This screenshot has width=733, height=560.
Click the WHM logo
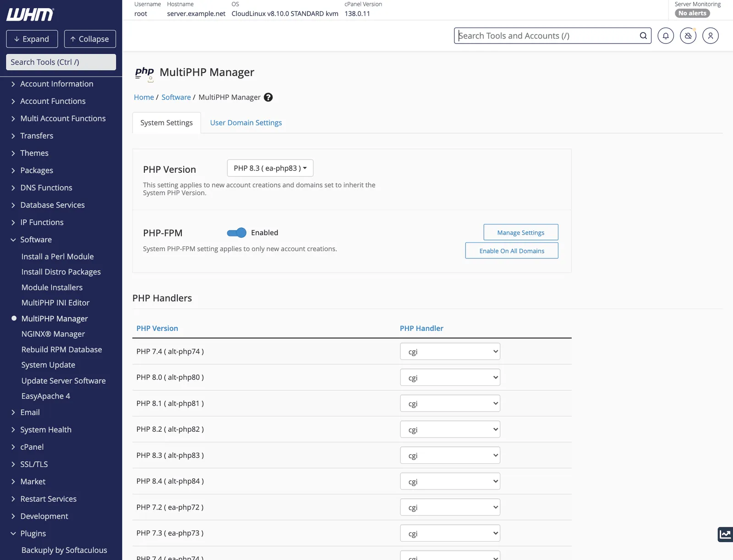tap(30, 15)
